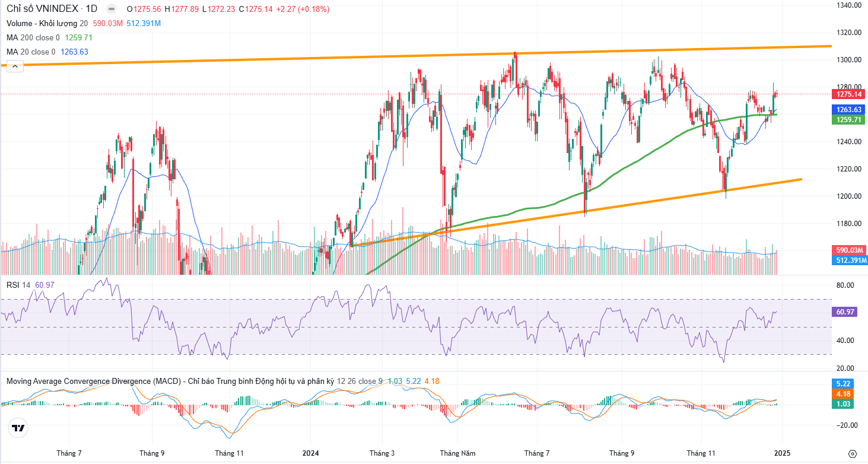Click the 60.97 value in RSI legend
This screenshot has height=464, width=868.
point(44,285)
